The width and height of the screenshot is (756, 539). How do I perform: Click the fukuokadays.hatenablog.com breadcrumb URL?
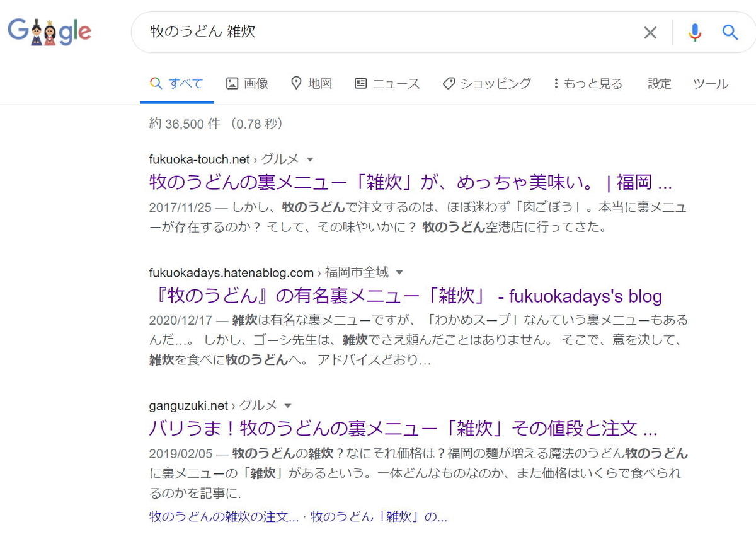tap(268, 273)
